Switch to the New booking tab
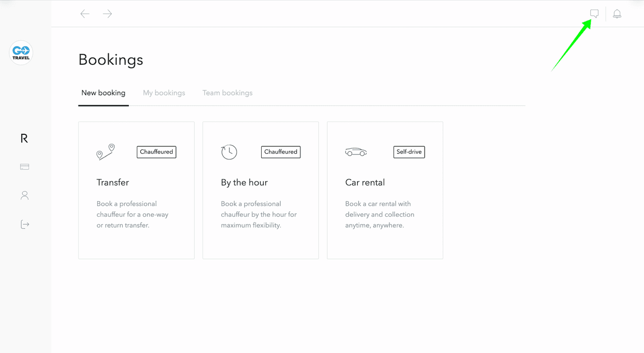This screenshot has width=644, height=353. 103,93
